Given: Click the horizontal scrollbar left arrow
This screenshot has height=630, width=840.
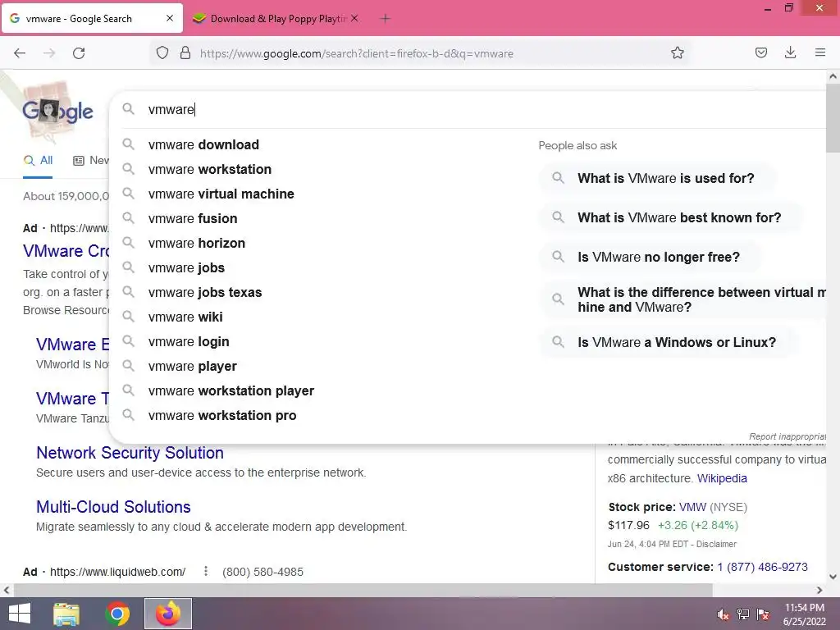Looking at the screenshot, I should pyautogui.click(x=7, y=591).
